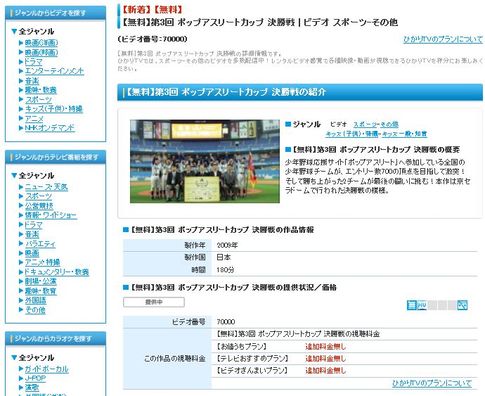Open 情報・ワイドショー TV genre link
485x396 pixels.
pyautogui.click(x=51, y=215)
